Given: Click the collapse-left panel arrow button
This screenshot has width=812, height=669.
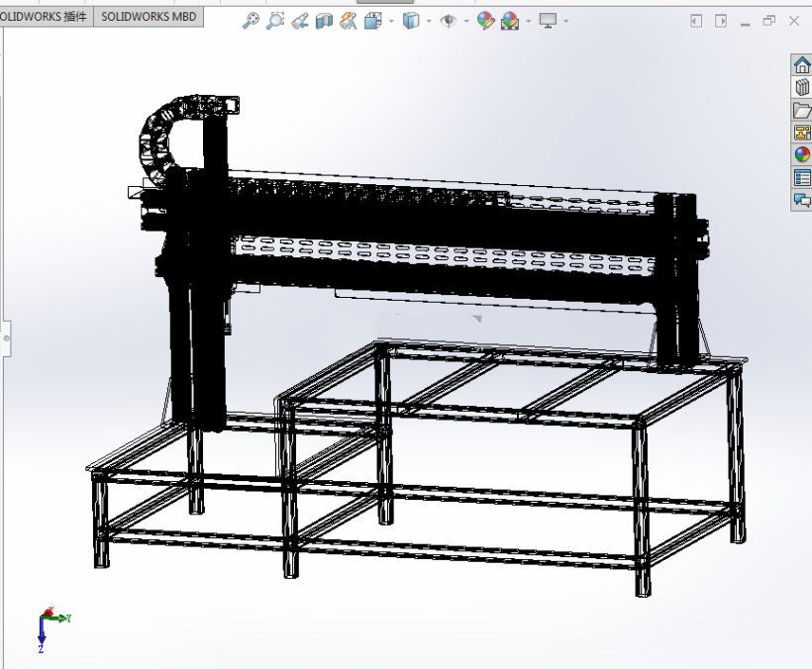Looking at the screenshot, I should pos(696,21).
